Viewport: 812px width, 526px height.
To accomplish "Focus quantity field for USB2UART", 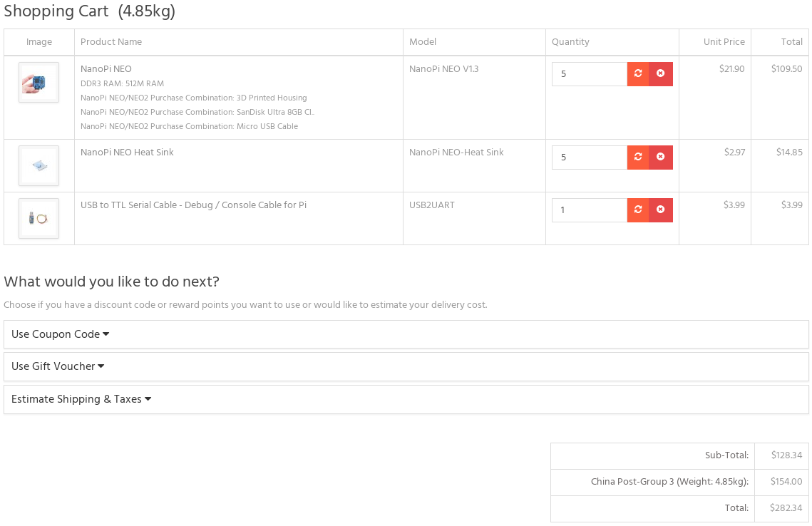I will (x=590, y=210).
